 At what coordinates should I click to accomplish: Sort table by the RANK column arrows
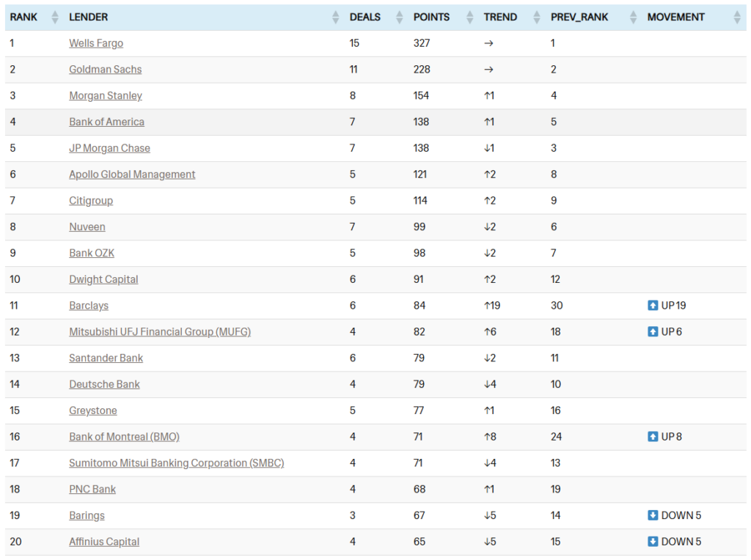pos(54,18)
